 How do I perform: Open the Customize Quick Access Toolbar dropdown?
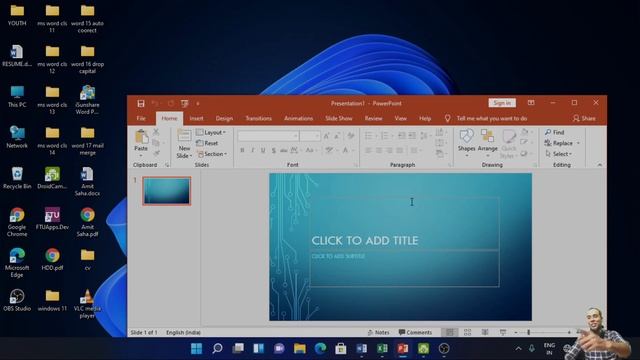[x=198, y=104]
